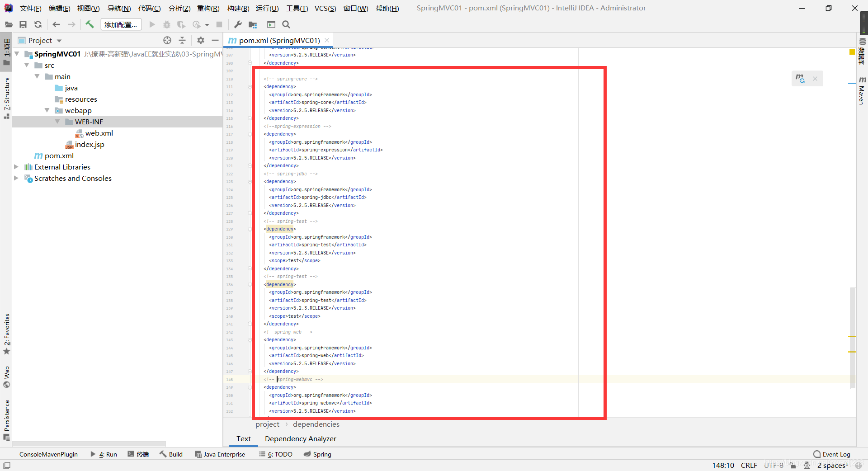The image size is (868, 471).
Task: Toggle the 2: Favorites side panel
Action: [6, 334]
